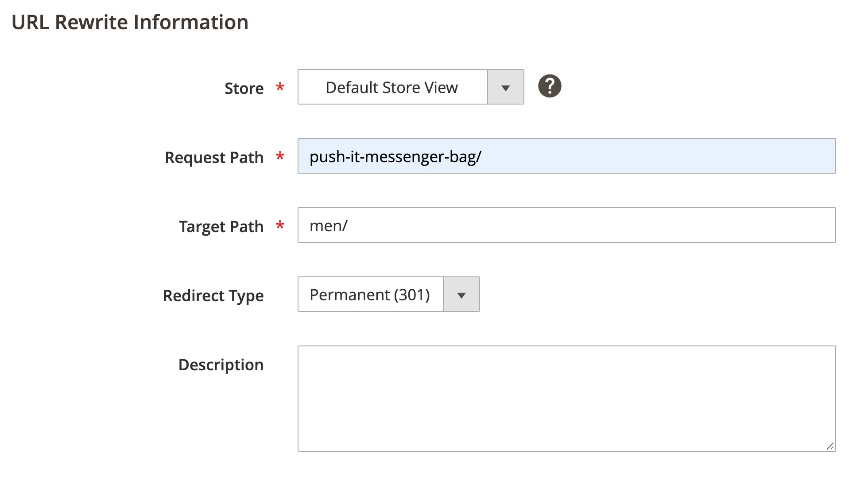
Task: Open the Permanent (301) redirect type selector
Action: pos(371,294)
